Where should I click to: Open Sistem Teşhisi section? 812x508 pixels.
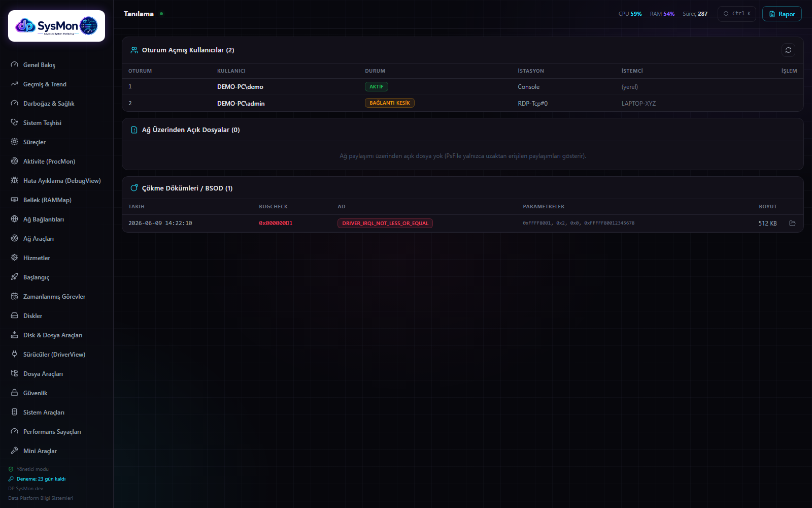coord(56,123)
